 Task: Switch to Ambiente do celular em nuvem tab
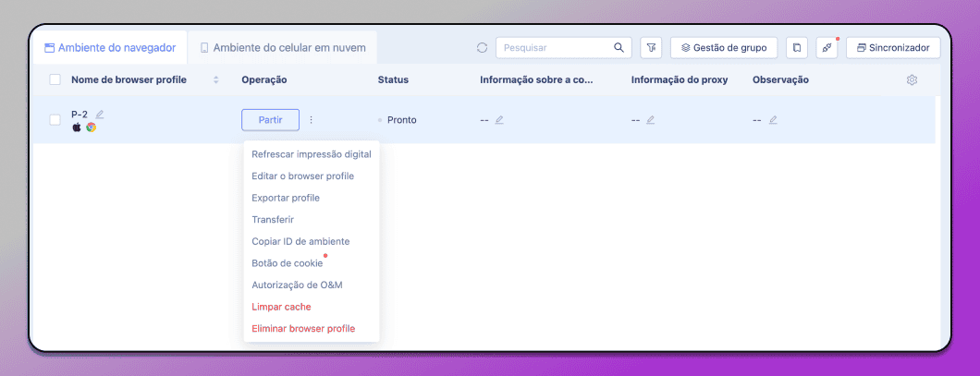tap(283, 47)
